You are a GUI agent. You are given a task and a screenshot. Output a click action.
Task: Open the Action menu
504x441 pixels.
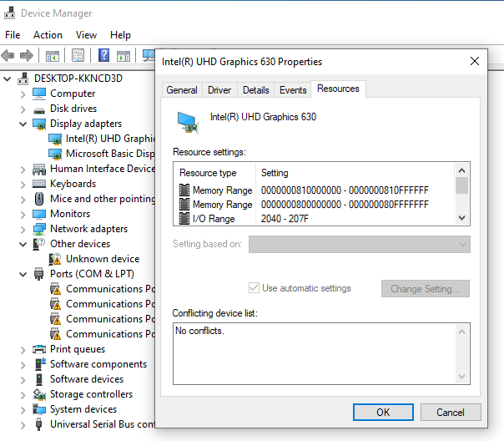[48, 35]
